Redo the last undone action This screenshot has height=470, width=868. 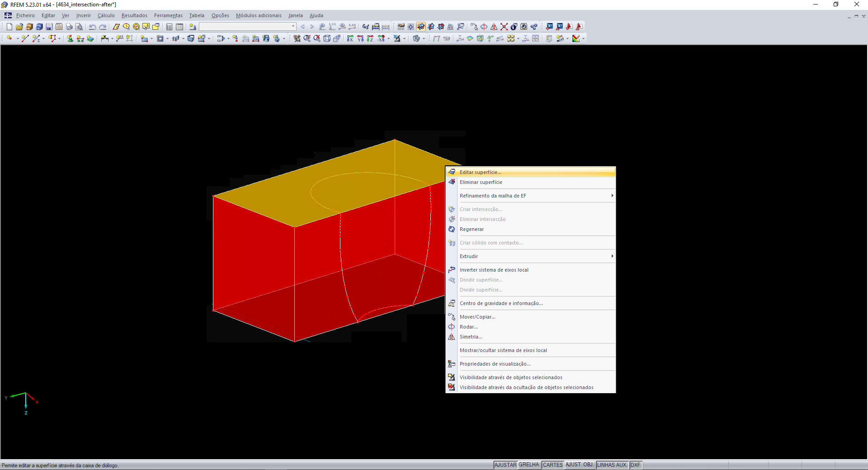[x=103, y=27]
